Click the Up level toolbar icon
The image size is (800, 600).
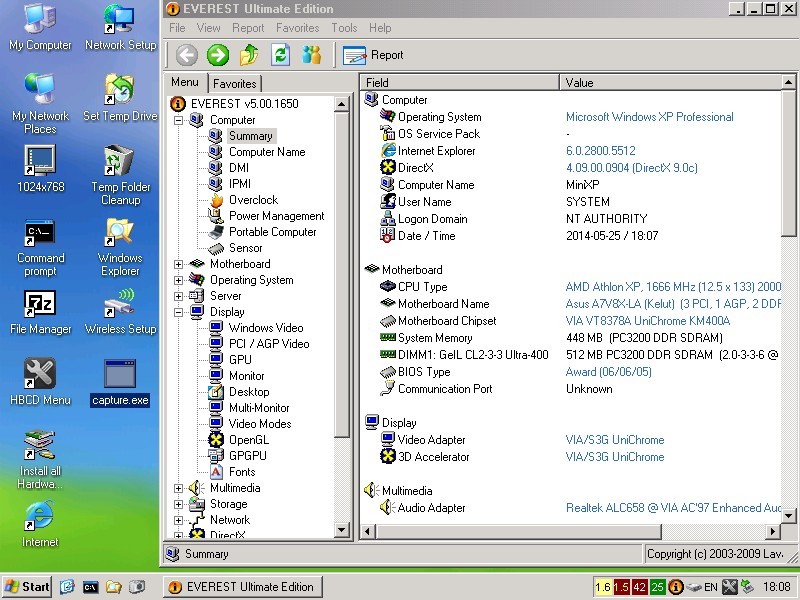click(249, 55)
